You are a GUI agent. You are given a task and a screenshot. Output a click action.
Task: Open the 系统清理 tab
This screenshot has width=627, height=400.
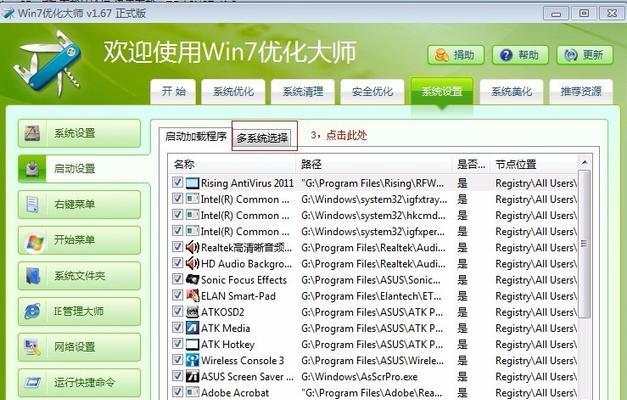coord(303,92)
